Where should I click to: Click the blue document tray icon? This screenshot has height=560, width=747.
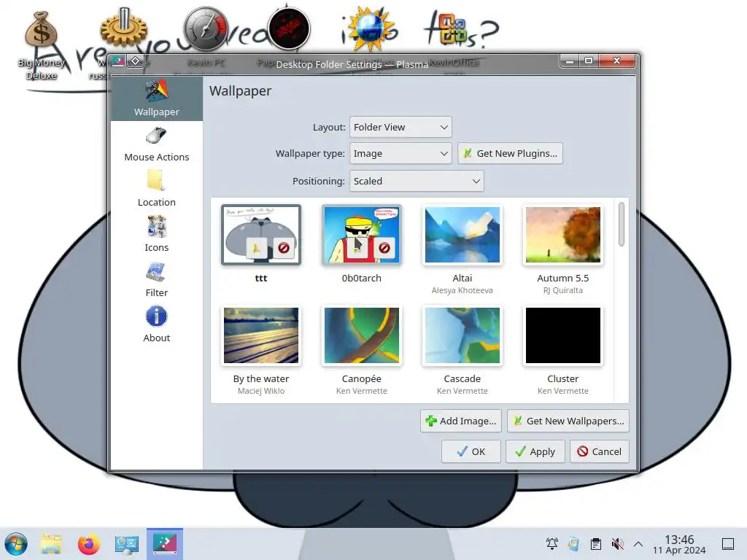[574, 544]
